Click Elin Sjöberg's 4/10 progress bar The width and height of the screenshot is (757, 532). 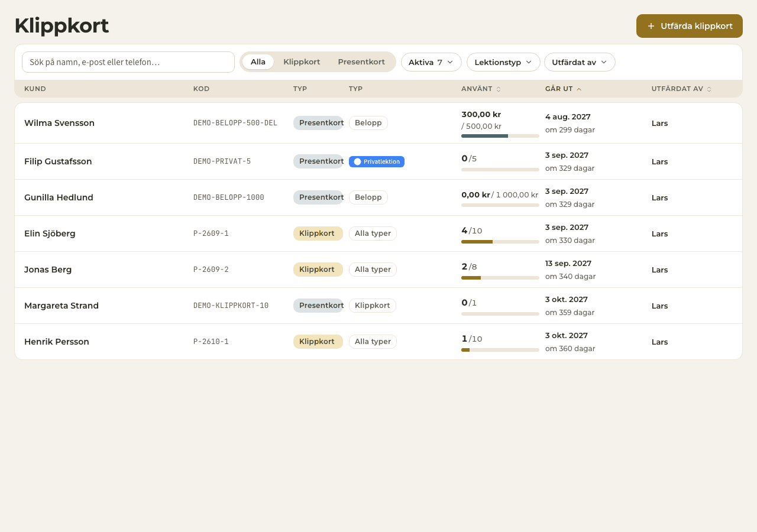tap(500, 242)
